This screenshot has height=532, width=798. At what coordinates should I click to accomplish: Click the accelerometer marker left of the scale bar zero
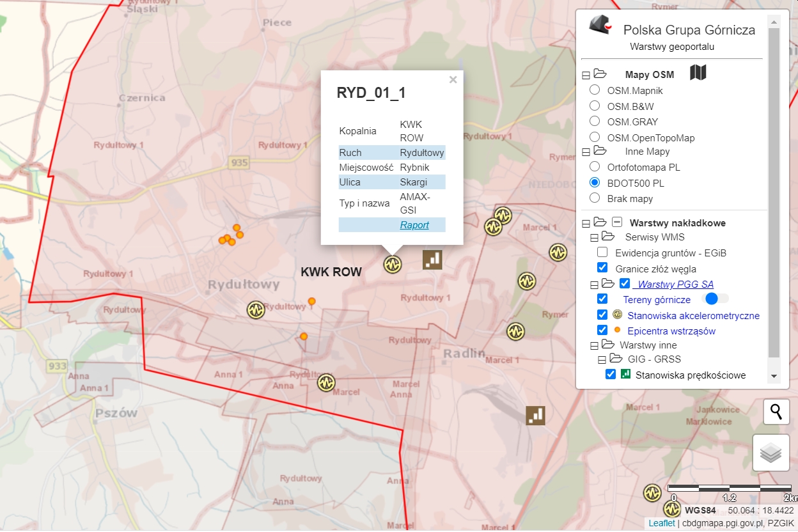[x=652, y=493]
